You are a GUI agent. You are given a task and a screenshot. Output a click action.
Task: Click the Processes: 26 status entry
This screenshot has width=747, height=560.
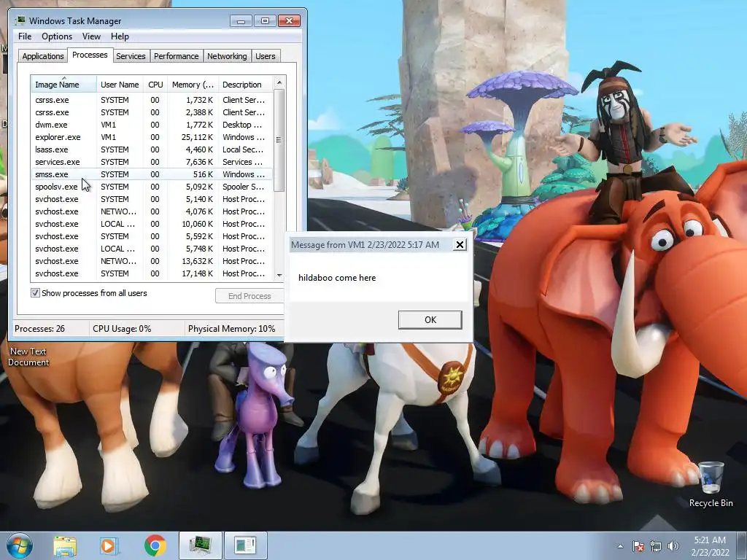pyautogui.click(x=39, y=329)
